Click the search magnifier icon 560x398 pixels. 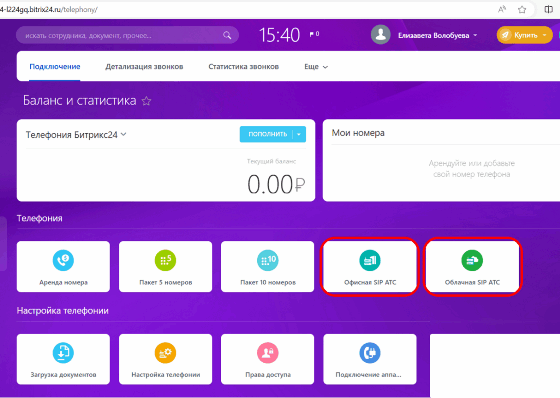(x=227, y=35)
